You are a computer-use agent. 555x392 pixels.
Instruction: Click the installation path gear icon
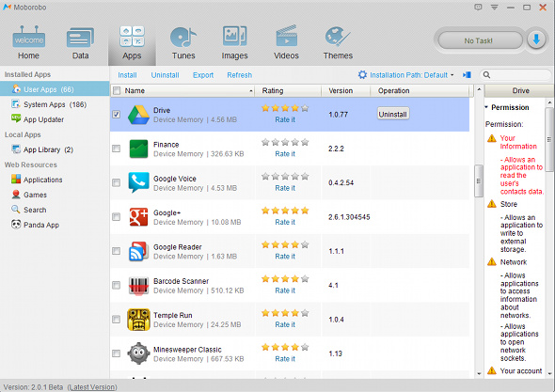tap(362, 74)
